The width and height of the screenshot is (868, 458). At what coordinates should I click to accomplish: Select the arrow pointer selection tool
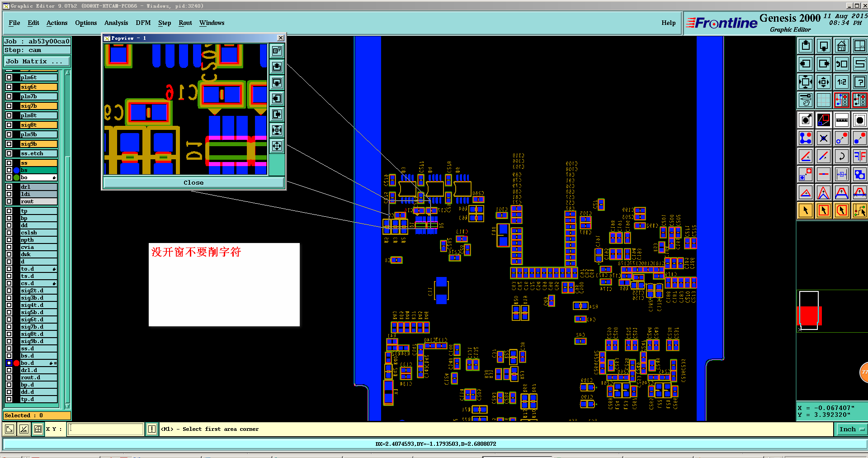coord(806,210)
